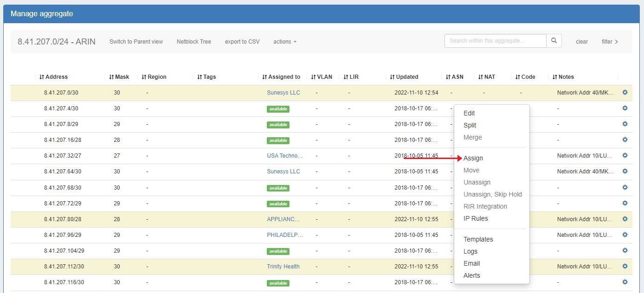Sort by Mask column header
644x293 pixels.
pos(119,77)
